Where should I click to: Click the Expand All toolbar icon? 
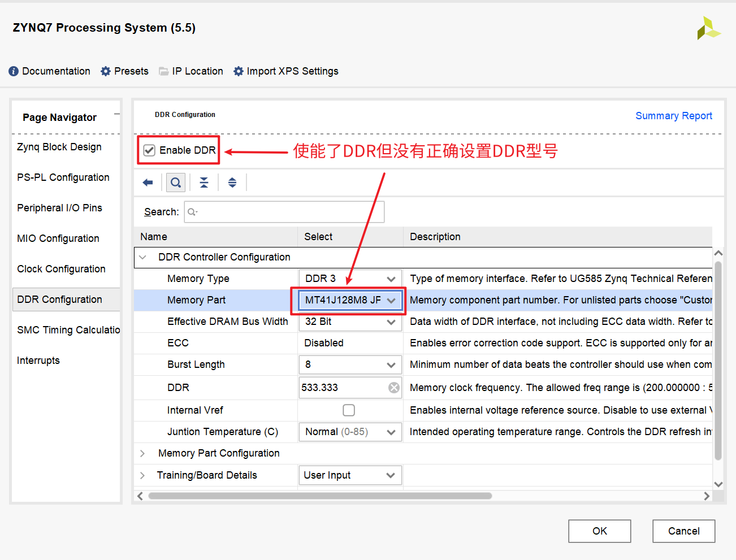click(x=232, y=183)
